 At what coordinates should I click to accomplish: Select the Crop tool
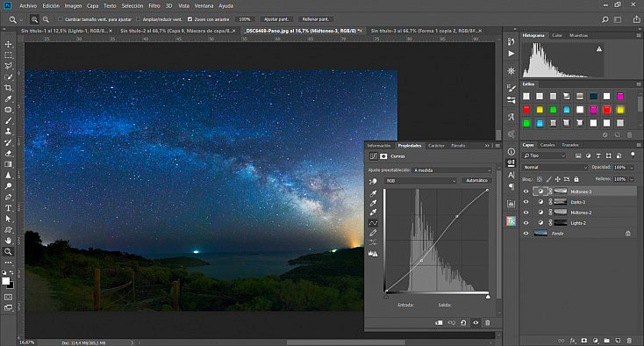coord(8,88)
